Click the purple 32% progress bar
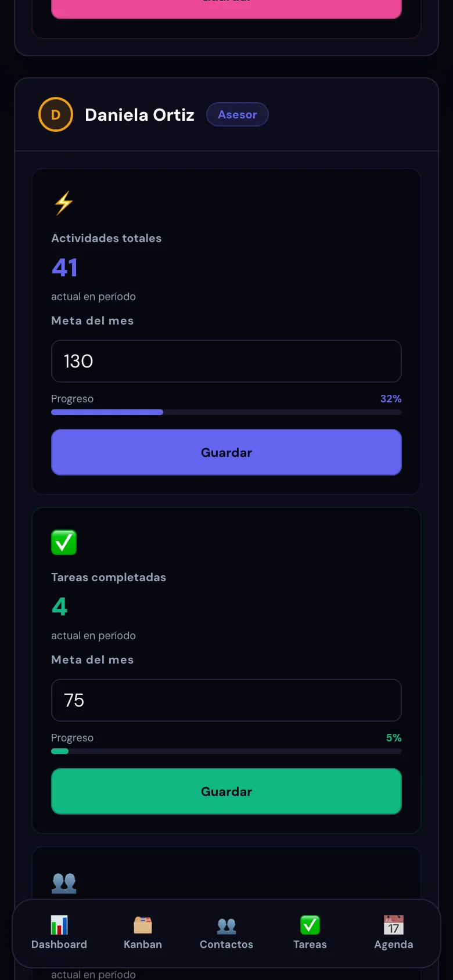This screenshot has height=980, width=453. [x=227, y=412]
